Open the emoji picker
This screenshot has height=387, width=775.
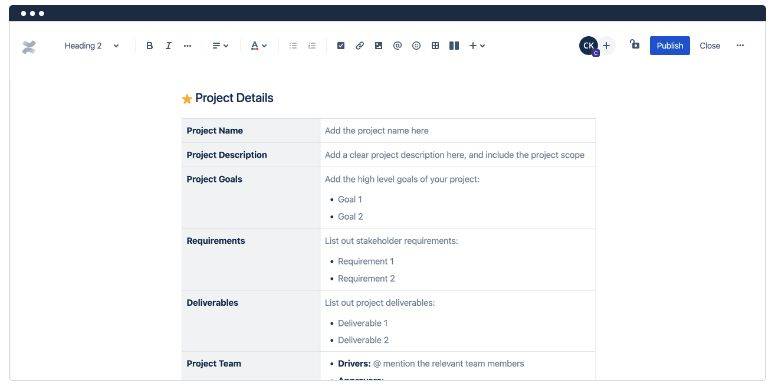click(x=416, y=45)
